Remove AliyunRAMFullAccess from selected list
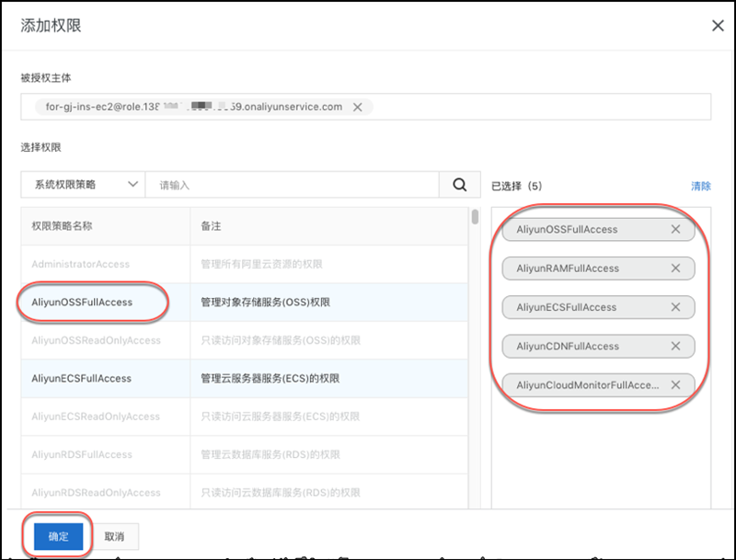The image size is (736, 560). tap(675, 269)
